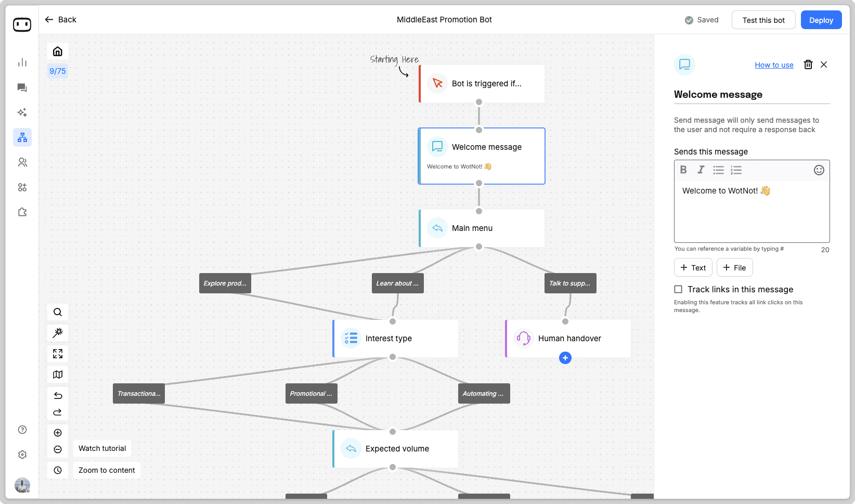Click the Leanr about ... option chip
This screenshot has width=855, height=504.
point(398,283)
